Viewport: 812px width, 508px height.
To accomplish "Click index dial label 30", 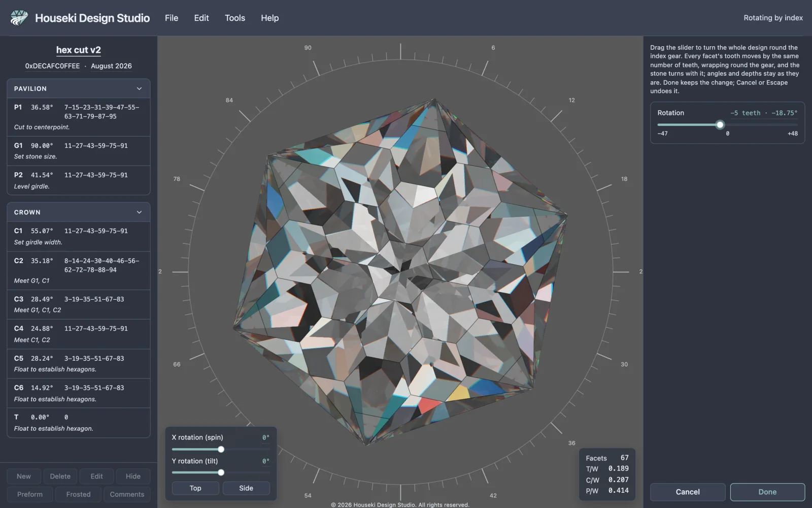I will click(624, 364).
